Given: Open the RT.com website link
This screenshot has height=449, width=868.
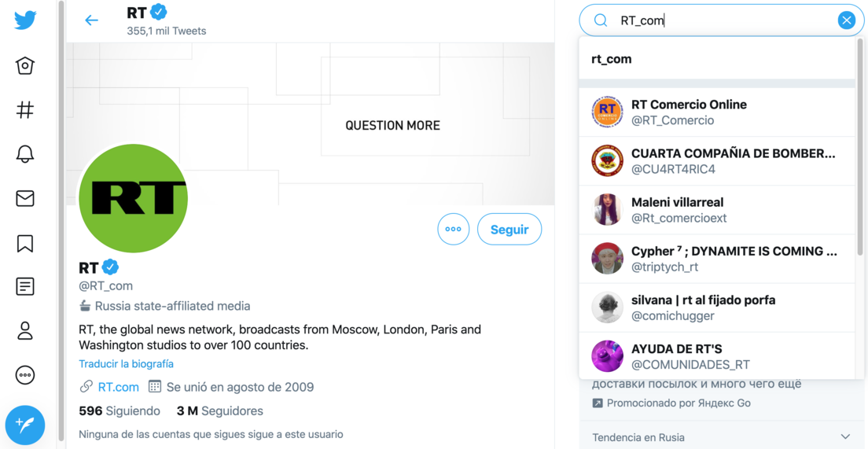Looking at the screenshot, I should (x=118, y=387).
